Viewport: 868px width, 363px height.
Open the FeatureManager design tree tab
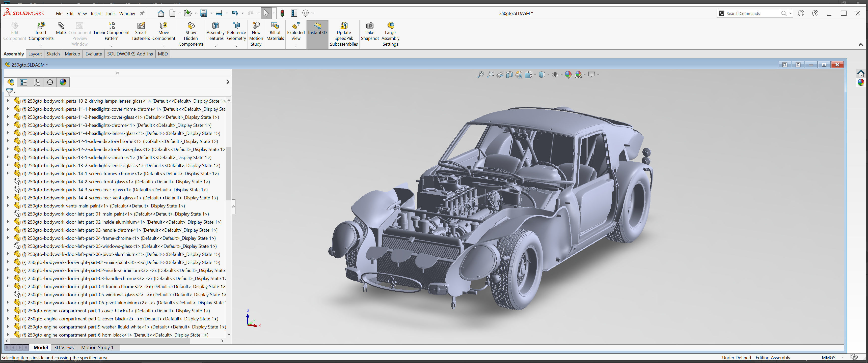pyautogui.click(x=11, y=82)
